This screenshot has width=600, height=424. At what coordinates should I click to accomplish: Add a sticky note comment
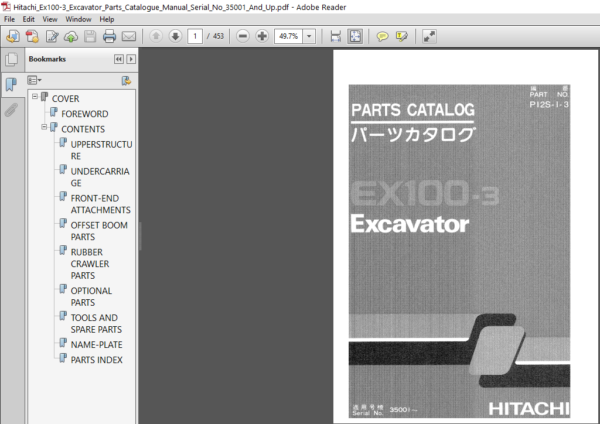(382, 36)
